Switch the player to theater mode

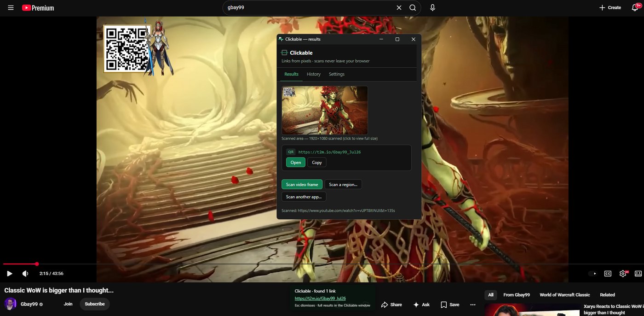pos(638,273)
